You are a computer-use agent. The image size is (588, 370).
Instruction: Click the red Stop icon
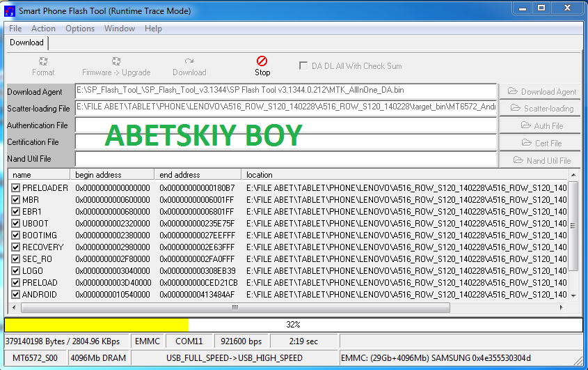(262, 61)
